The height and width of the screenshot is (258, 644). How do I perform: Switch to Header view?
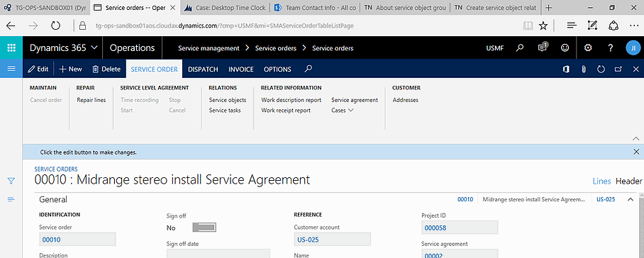[628, 181]
